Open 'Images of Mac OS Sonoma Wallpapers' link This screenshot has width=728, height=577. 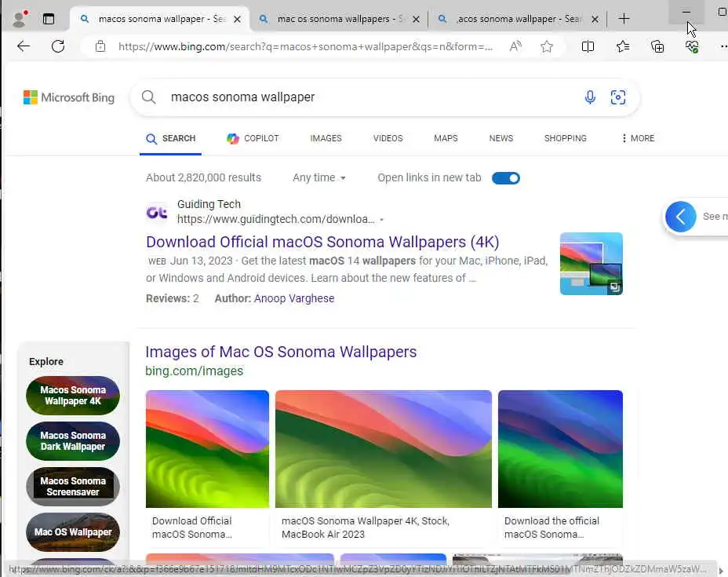point(281,352)
